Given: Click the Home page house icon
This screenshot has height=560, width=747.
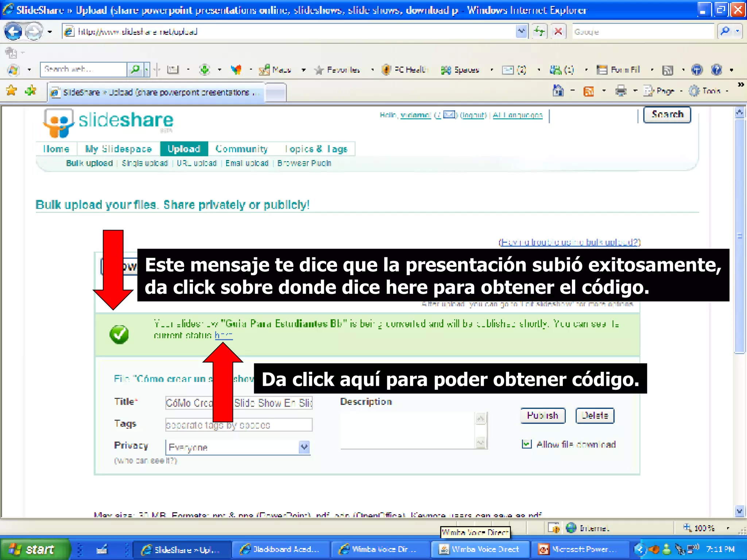Looking at the screenshot, I should click(558, 90).
